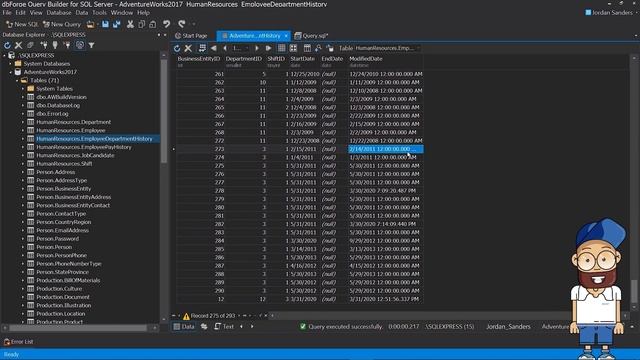The image size is (640, 360).
Task: Collapse the Tables (71) node
Action: click(17, 80)
